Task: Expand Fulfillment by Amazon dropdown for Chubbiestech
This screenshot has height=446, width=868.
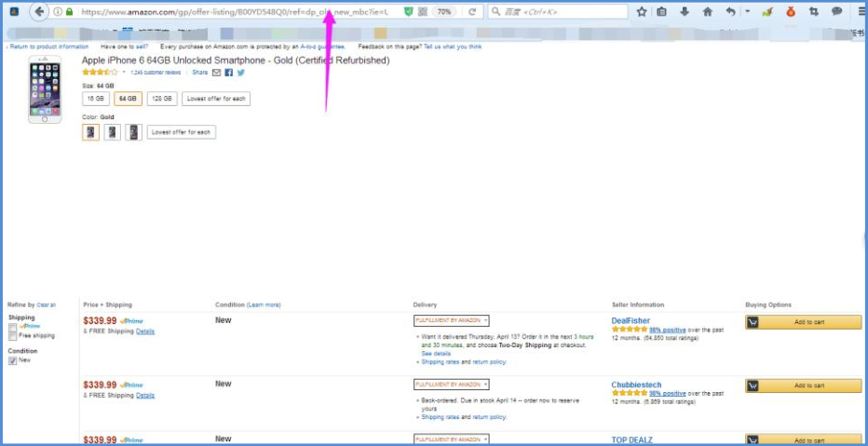Action: point(452,385)
